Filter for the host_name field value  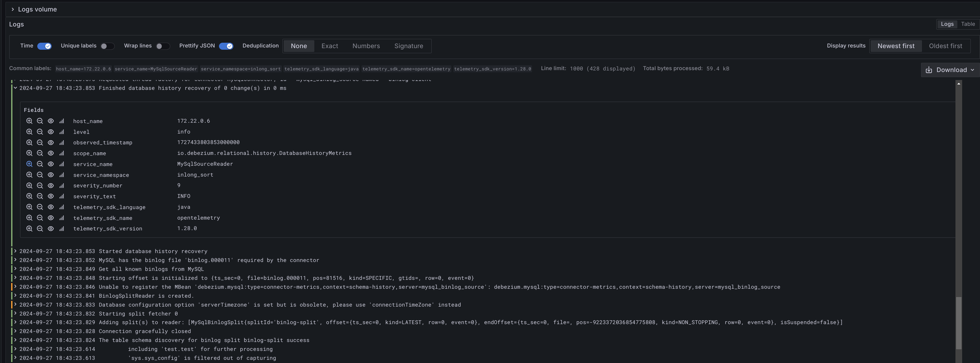30,121
